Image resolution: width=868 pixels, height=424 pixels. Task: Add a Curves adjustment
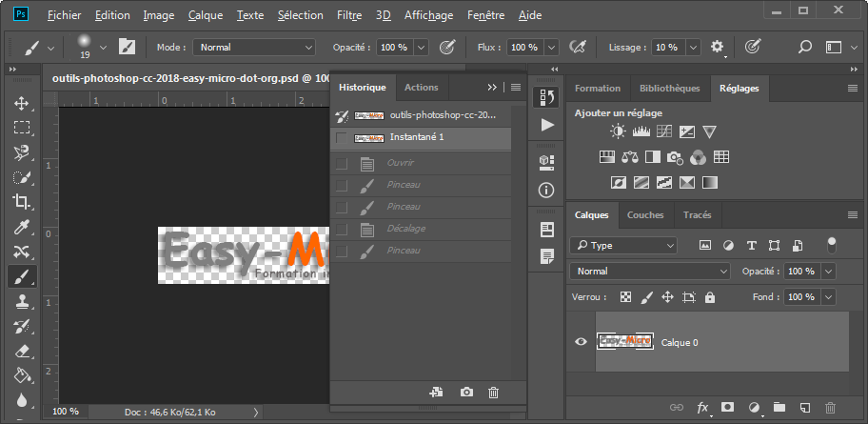coord(663,131)
